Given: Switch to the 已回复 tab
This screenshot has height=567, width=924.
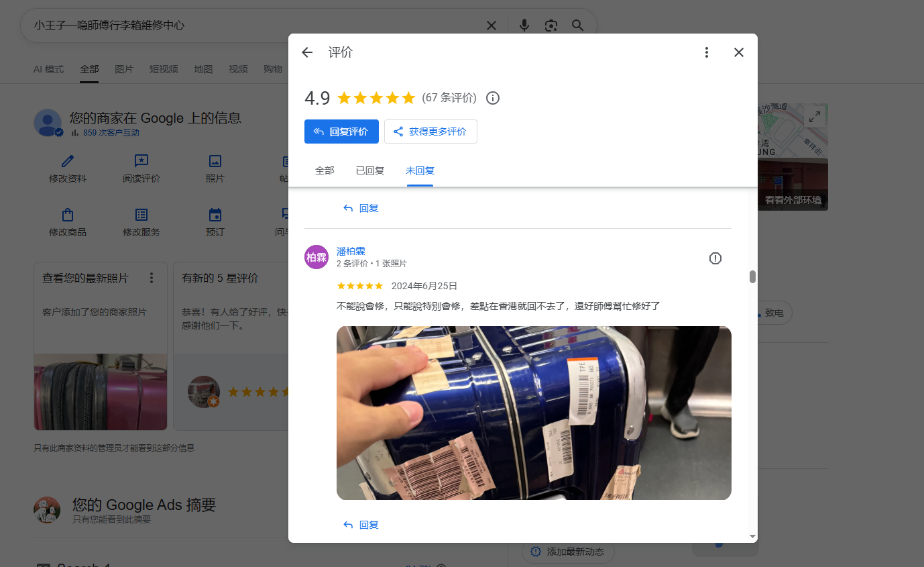Looking at the screenshot, I should tap(370, 170).
